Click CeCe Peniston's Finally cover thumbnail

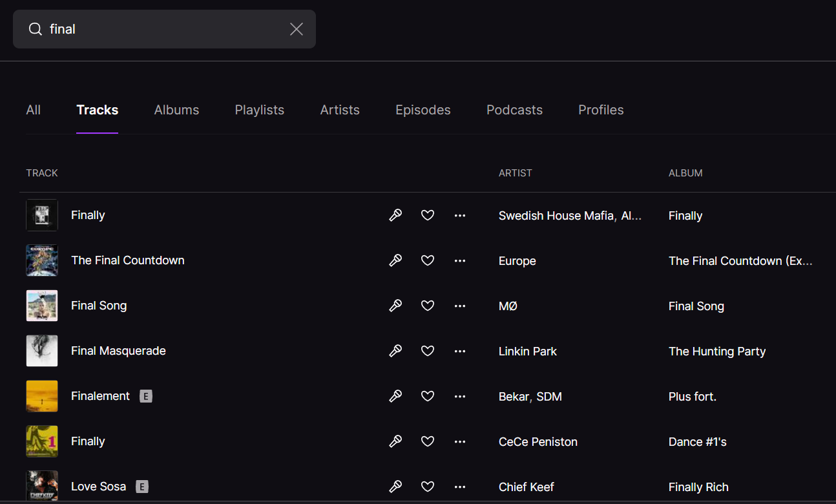click(x=42, y=441)
